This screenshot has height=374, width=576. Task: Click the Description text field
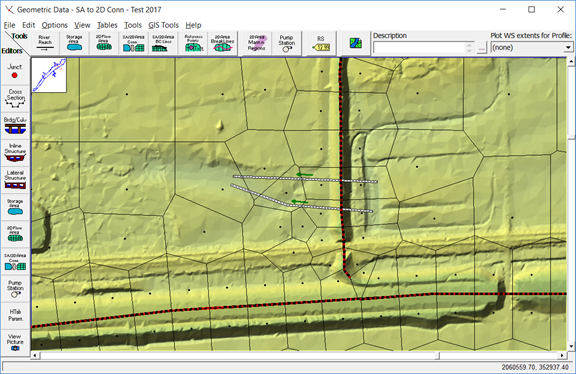[x=419, y=47]
